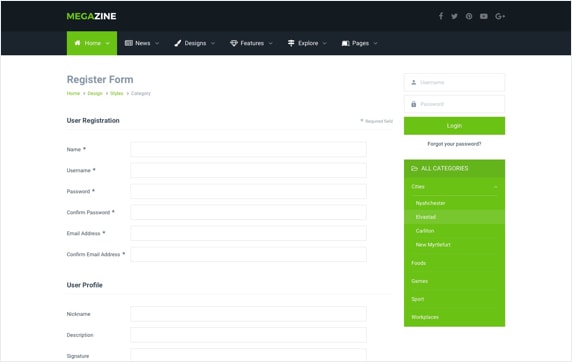This screenshot has height=362, width=572.
Task: Expand the Features menu dropdown
Action: pyautogui.click(x=270, y=43)
